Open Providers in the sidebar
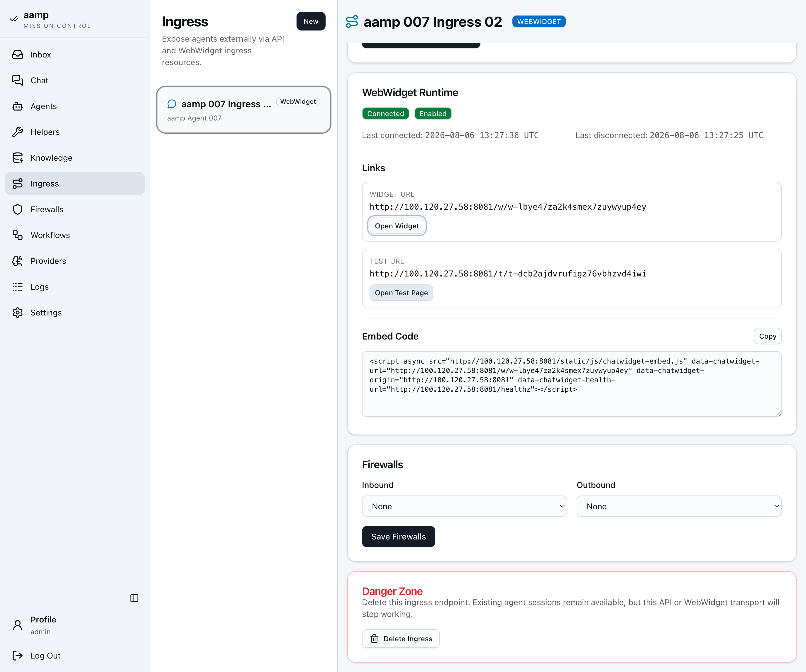This screenshot has width=806, height=672. pos(75,261)
